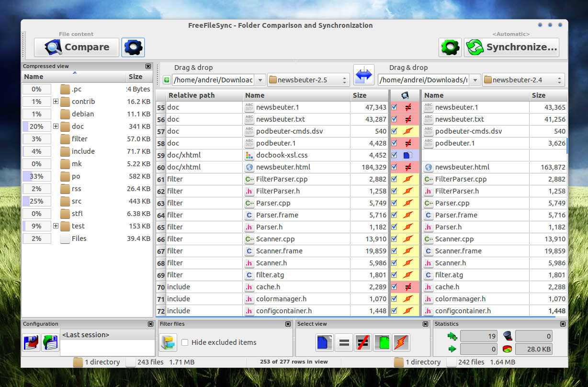
Task: Start comparison with the Compare button
Action: pyautogui.click(x=77, y=47)
